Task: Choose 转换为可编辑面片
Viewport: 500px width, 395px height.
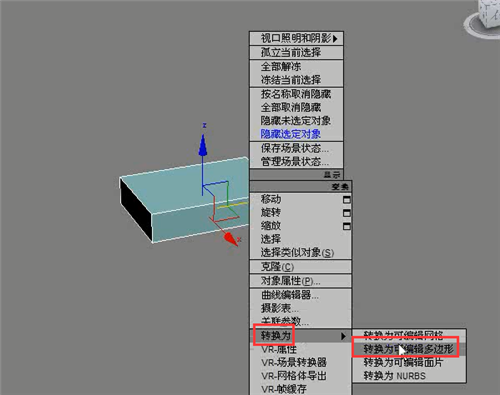Action: [409, 362]
